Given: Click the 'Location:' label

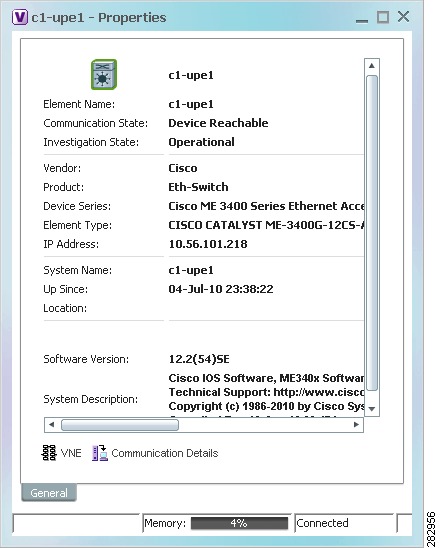Looking at the screenshot, I should click(x=65, y=308).
